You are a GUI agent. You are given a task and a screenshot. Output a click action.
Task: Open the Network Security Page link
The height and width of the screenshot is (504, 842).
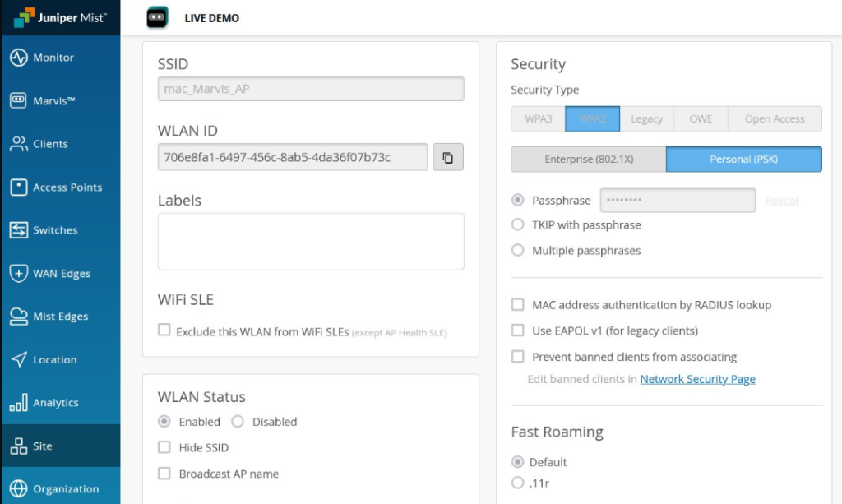tap(697, 379)
